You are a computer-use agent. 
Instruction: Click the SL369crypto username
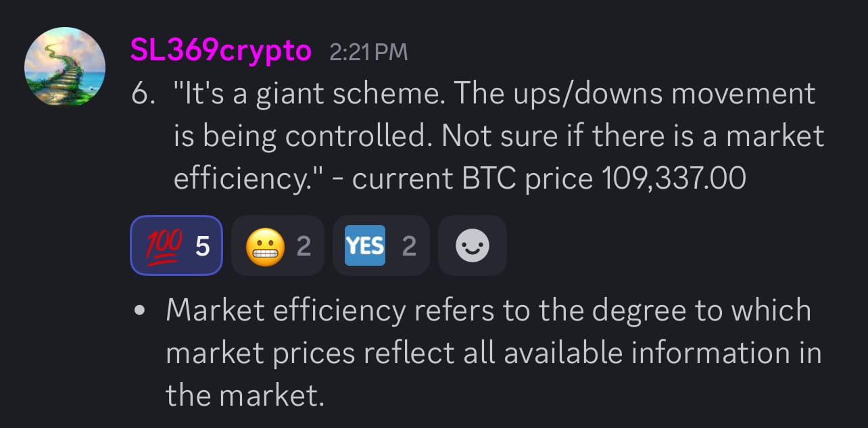(221, 51)
